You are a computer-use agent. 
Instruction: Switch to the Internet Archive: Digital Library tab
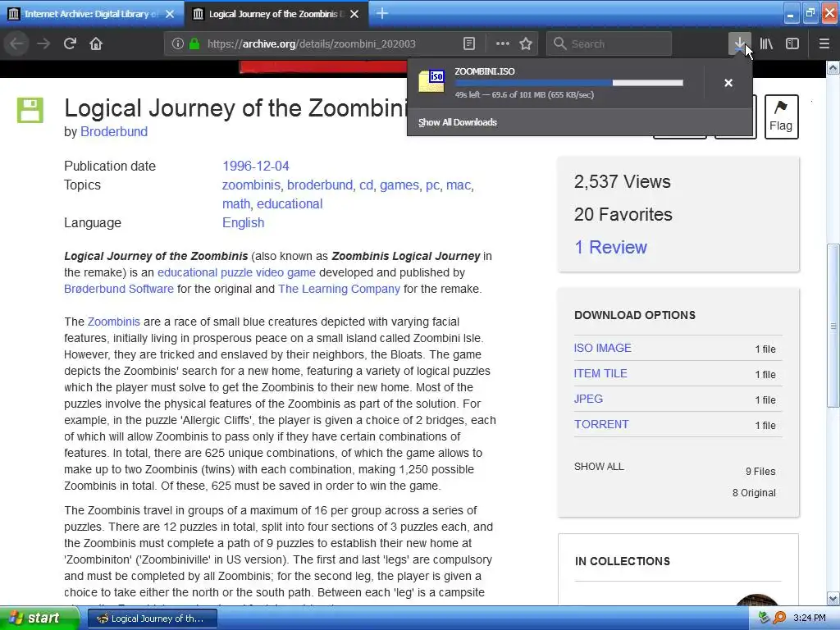pyautogui.click(x=91, y=14)
